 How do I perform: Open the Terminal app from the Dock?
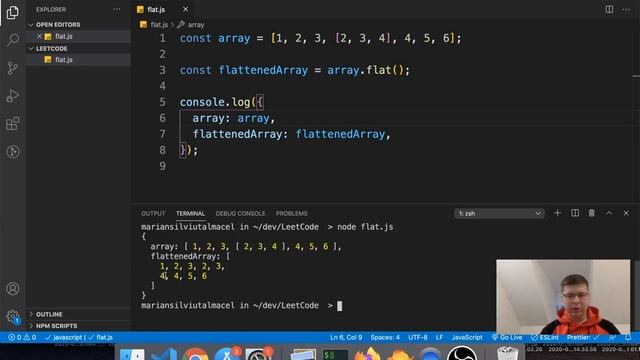[335, 354]
